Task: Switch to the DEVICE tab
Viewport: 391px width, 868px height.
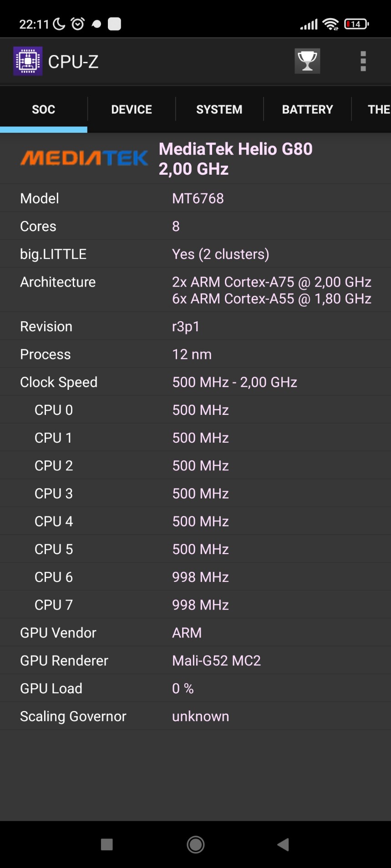Action: [x=132, y=110]
